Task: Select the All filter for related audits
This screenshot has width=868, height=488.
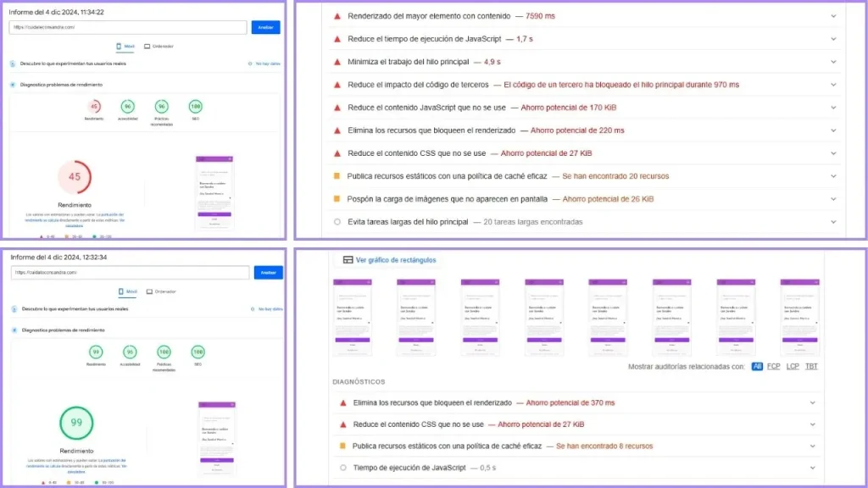Action: [x=757, y=367]
